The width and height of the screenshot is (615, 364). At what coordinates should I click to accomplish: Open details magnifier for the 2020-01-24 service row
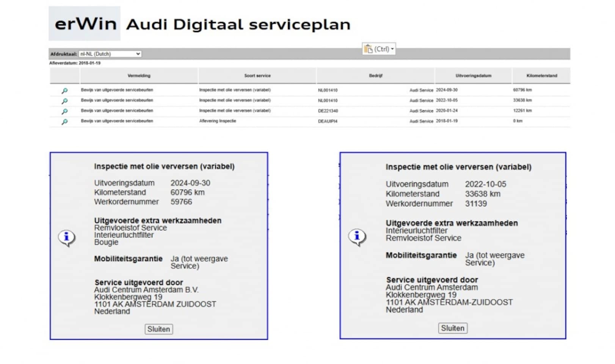click(x=64, y=111)
